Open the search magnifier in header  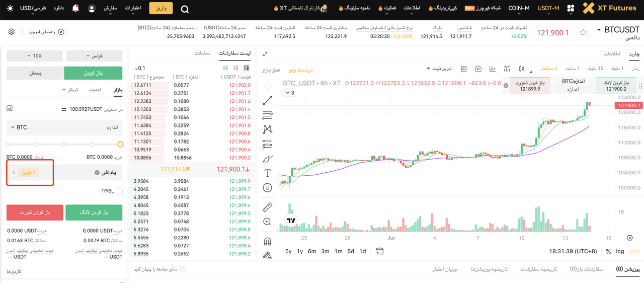(185, 9)
